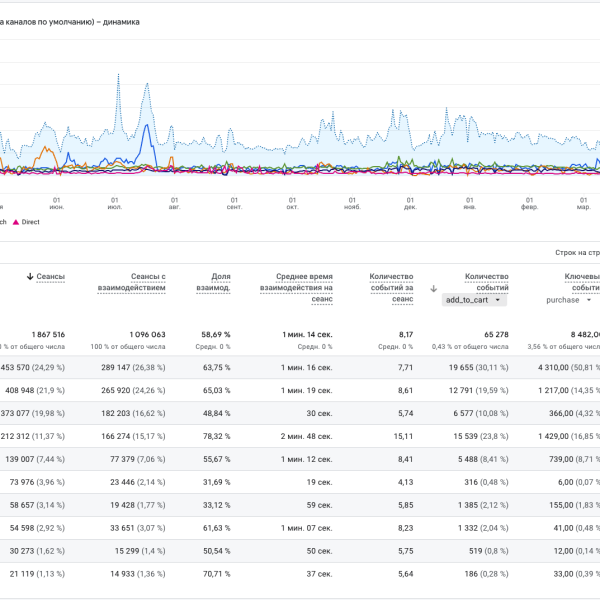Image resolution: width=600 pixels, height=600 pixels.
Task: Select the 01 нояб. date on chart axis
Action: pyautogui.click(x=352, y=202)
